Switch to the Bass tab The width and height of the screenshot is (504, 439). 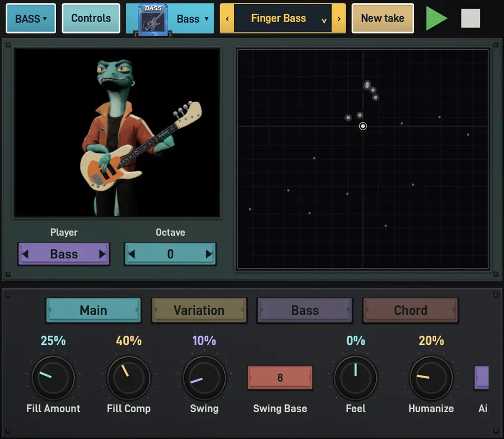coord(304,310)
